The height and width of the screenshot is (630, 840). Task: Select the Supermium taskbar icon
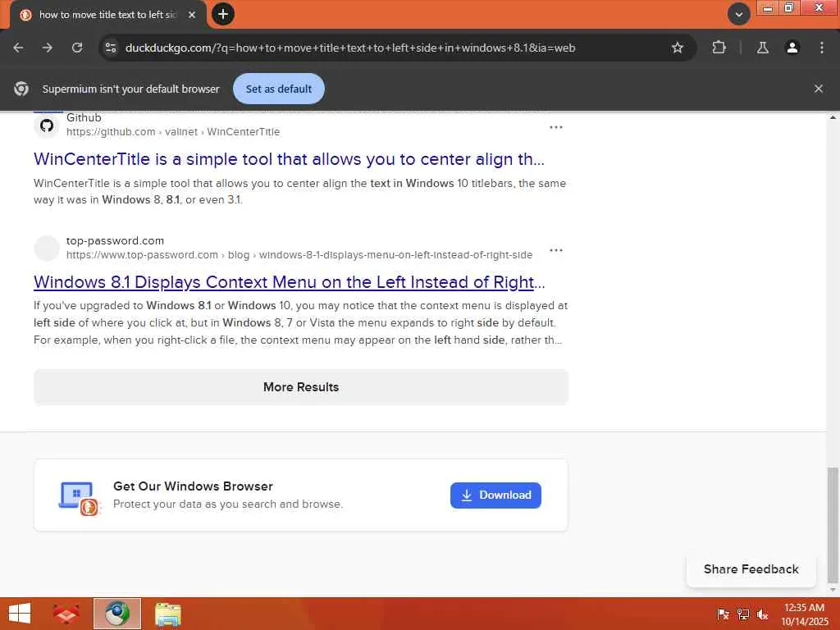click(x=117, y=614)
